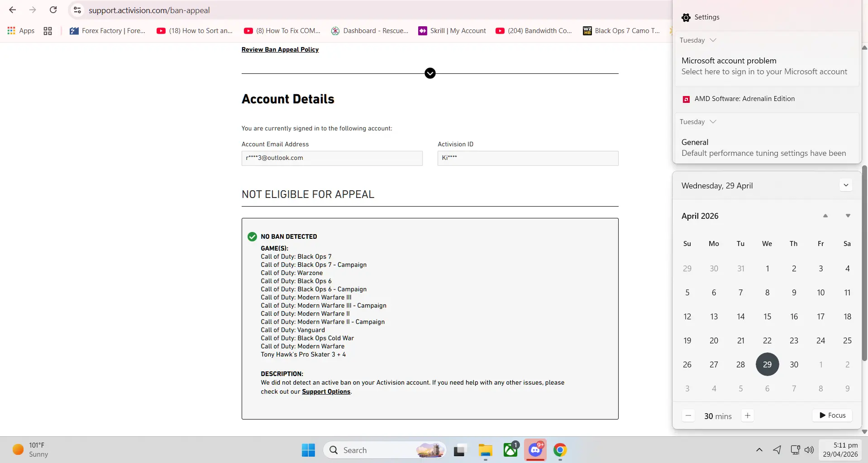This screenshot has width=868, height=463.
Task: Click the speaker volume icon in the tray
Action: 809,450
